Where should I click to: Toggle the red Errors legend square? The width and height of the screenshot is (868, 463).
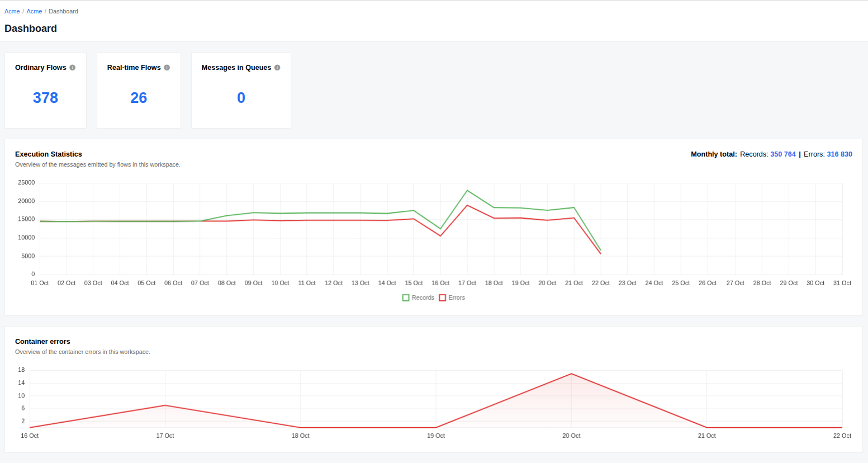[443, 298]
